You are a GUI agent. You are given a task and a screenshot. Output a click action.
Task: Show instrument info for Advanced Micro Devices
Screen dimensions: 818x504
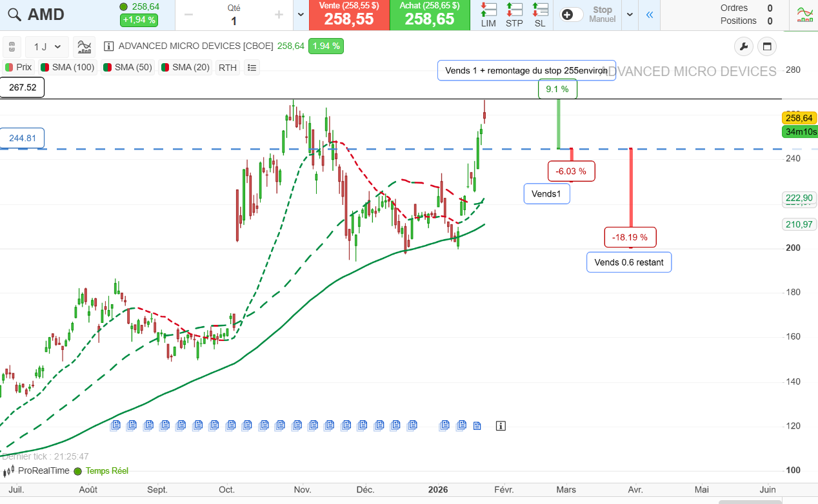pos(108,46)
